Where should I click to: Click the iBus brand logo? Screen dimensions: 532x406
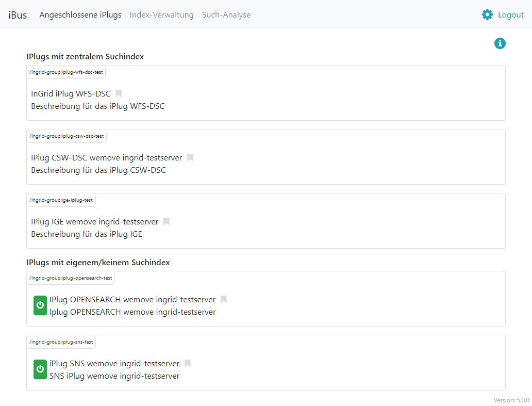[18, 15]
